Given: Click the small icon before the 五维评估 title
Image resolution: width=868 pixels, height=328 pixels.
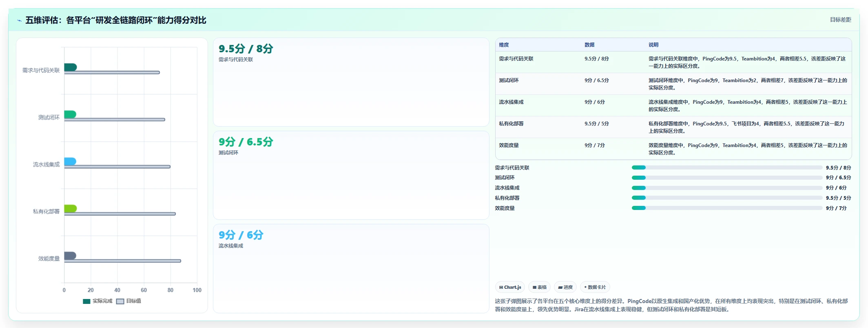Looking at the screenshot, I should [x=19, y=20].
